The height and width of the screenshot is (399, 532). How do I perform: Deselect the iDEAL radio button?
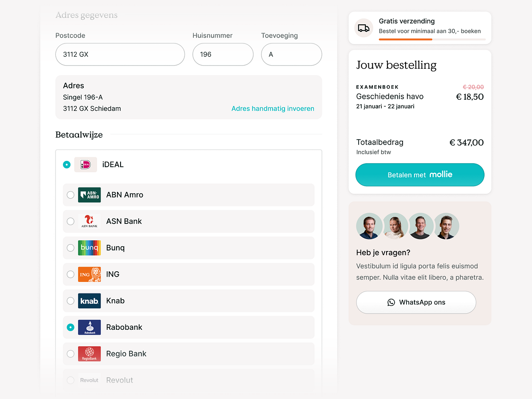[66, 164]
